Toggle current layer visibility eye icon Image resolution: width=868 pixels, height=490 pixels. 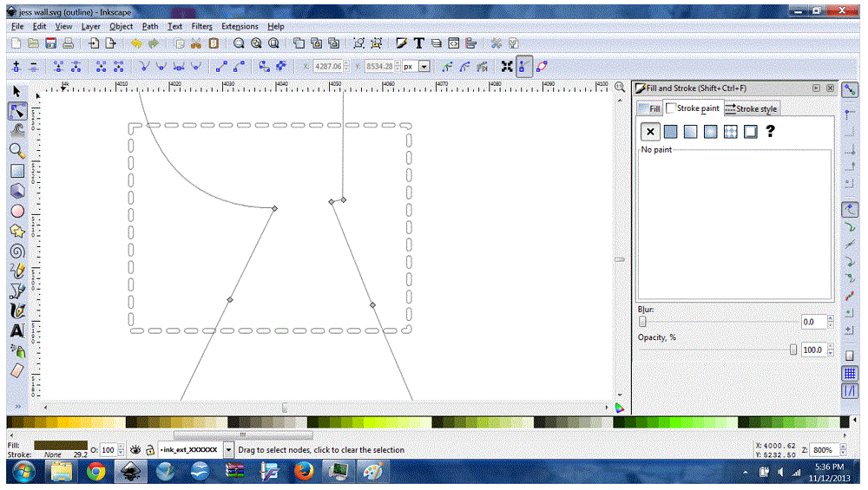tap(135, 450)
